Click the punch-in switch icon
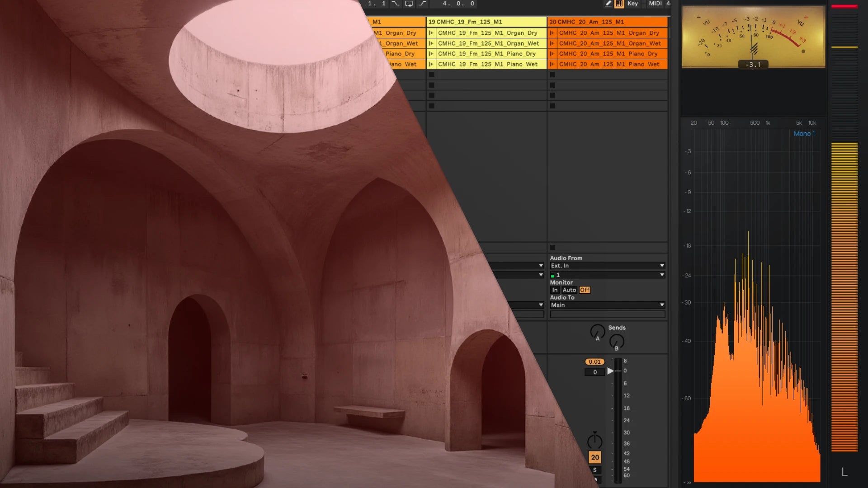Viewport: 868px width, 488px height. pyautogui.click(x=396, y=4)
